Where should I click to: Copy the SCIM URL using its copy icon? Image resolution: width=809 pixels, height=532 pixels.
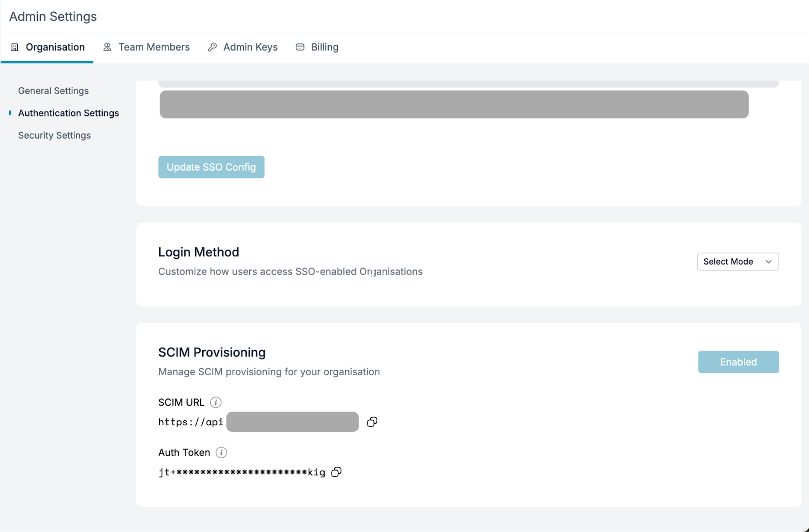pyautogui.click(x=372, y=422)
